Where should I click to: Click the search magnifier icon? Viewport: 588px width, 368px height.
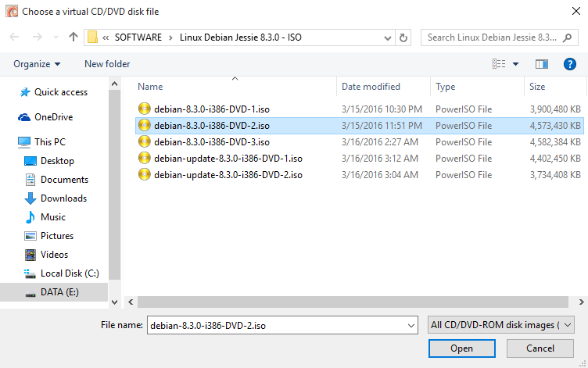coord(568,38)
